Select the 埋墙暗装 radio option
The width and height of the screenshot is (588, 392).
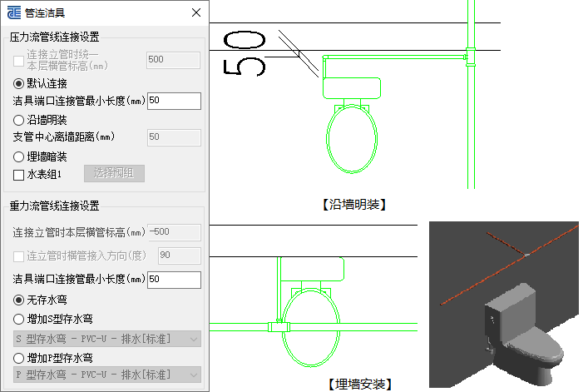point(18,156)
